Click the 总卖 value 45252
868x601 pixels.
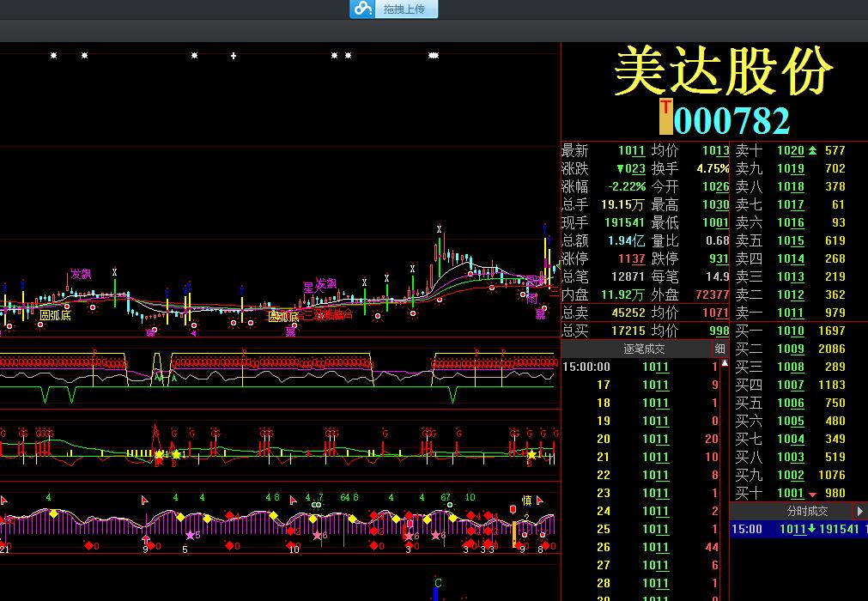tap(628, 313)
